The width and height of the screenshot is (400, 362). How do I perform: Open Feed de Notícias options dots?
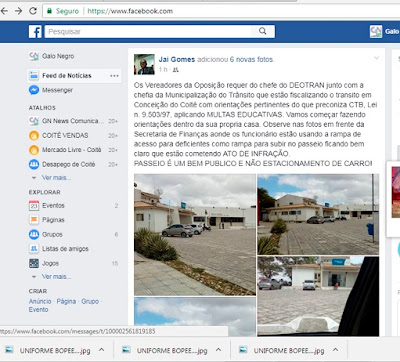(114, 76)
